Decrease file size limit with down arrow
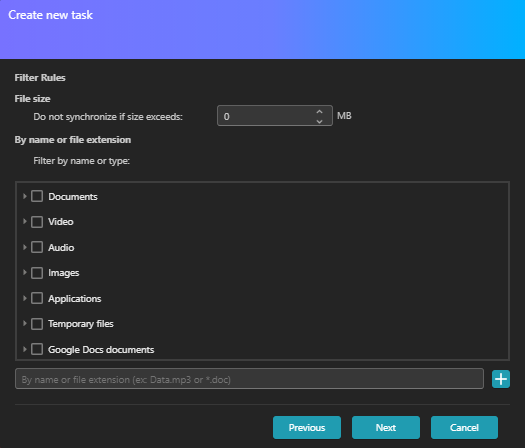The width and height of the screenshot is (525, 448). pyautogui.click(x=319, y=121)
